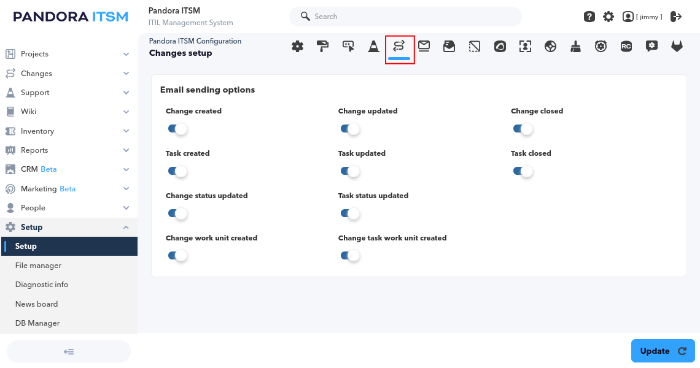
Task: Open the open-envelope mail templates icon
Action: point(449,46)
